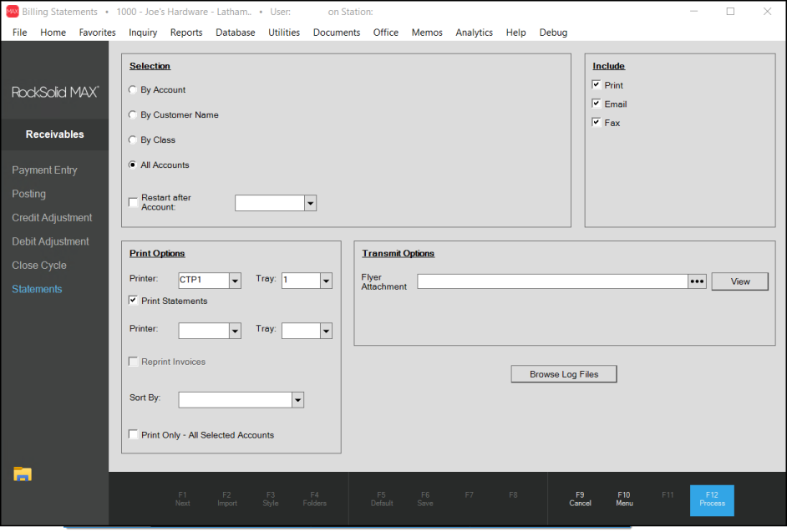Open the Favorites menu

[x=98, y=33]
